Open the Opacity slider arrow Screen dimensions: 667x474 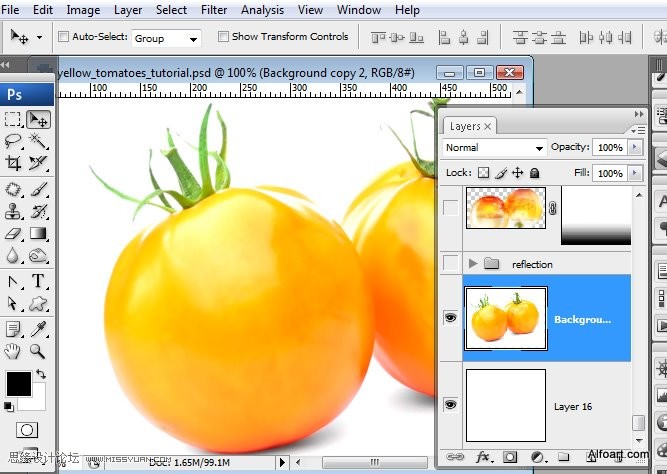coord(635,147)
